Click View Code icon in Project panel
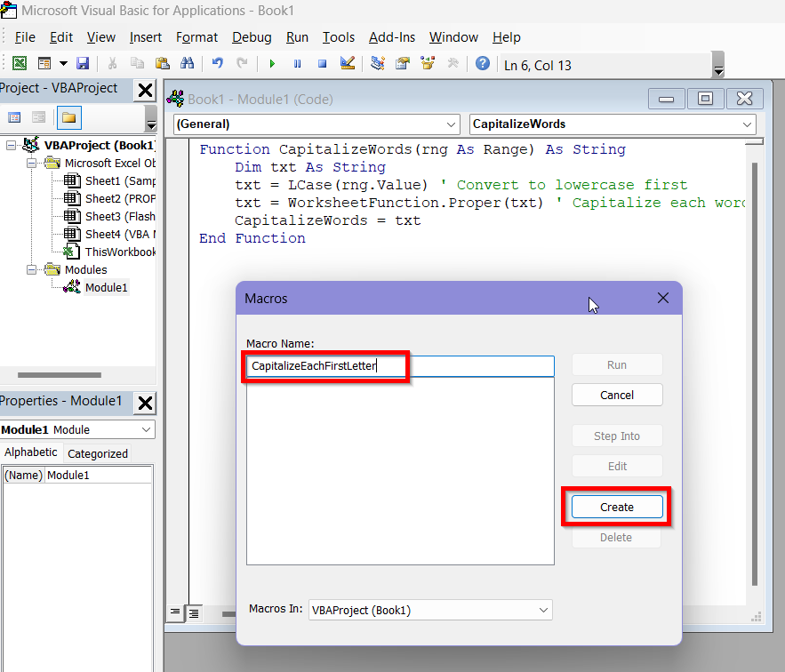 click(x=14, y=117)
